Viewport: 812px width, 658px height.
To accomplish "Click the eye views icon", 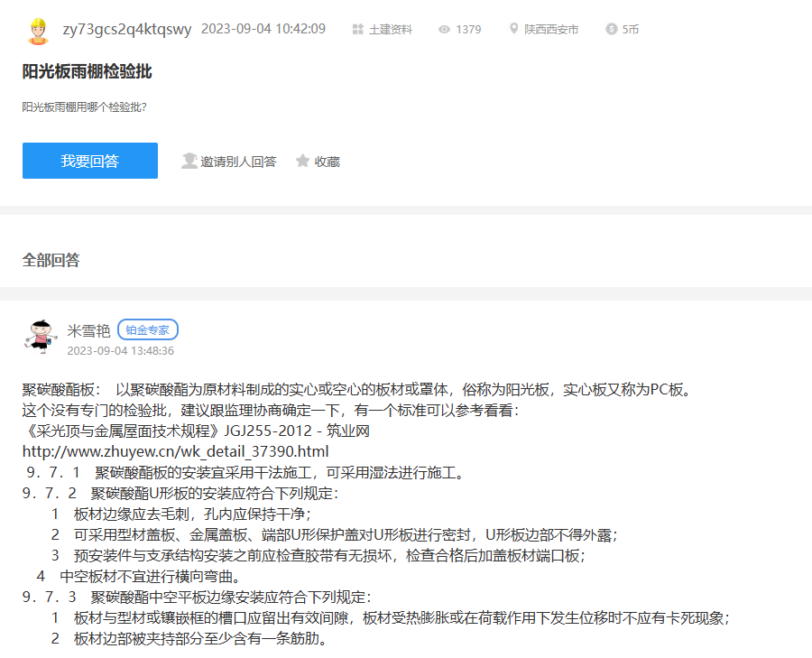I will pos(444,30).
